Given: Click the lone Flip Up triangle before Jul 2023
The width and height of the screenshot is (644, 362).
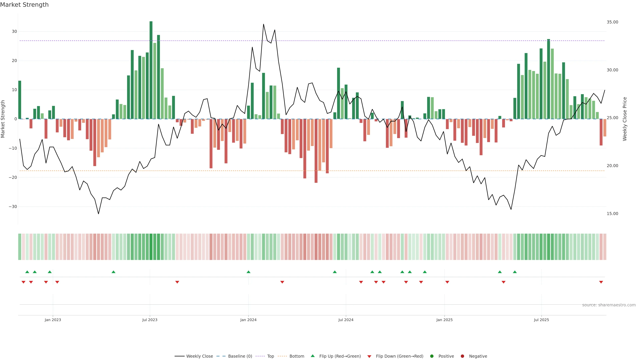Looking at the screenshot, I should coord(114,272).
